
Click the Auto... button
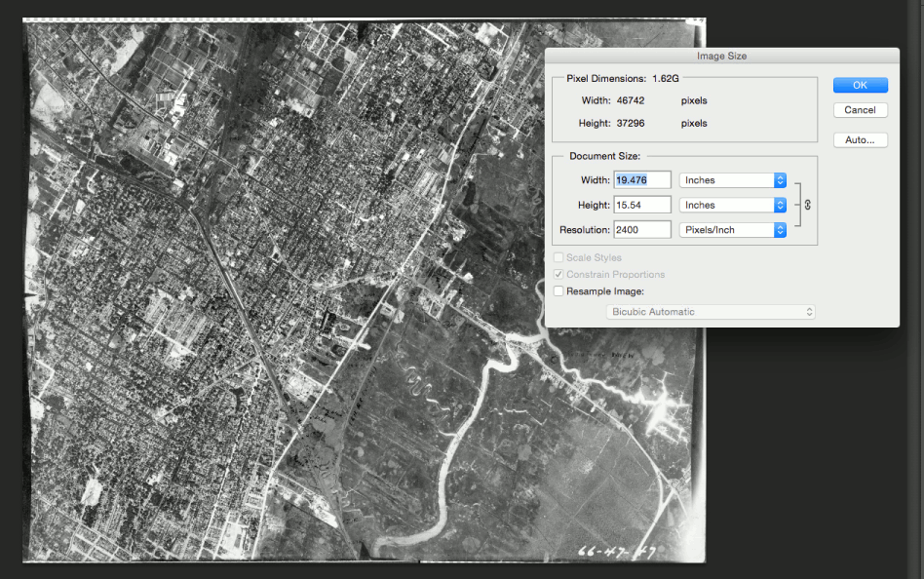(860, 139)
